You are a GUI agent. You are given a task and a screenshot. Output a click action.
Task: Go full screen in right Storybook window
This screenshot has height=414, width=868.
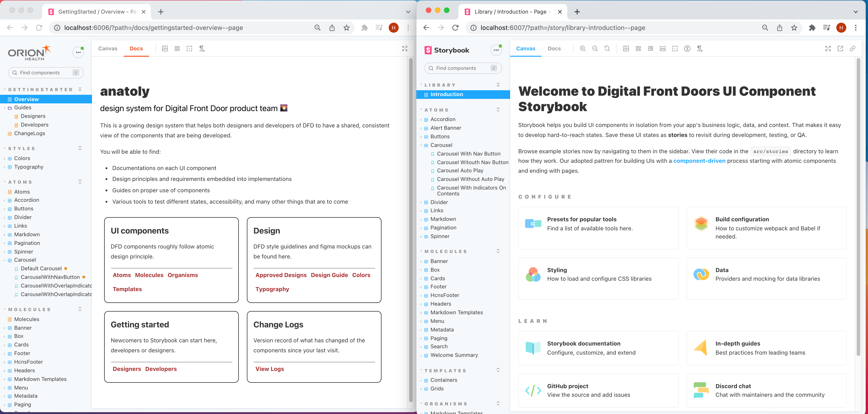pyautogui.click(x=828, y=49)
